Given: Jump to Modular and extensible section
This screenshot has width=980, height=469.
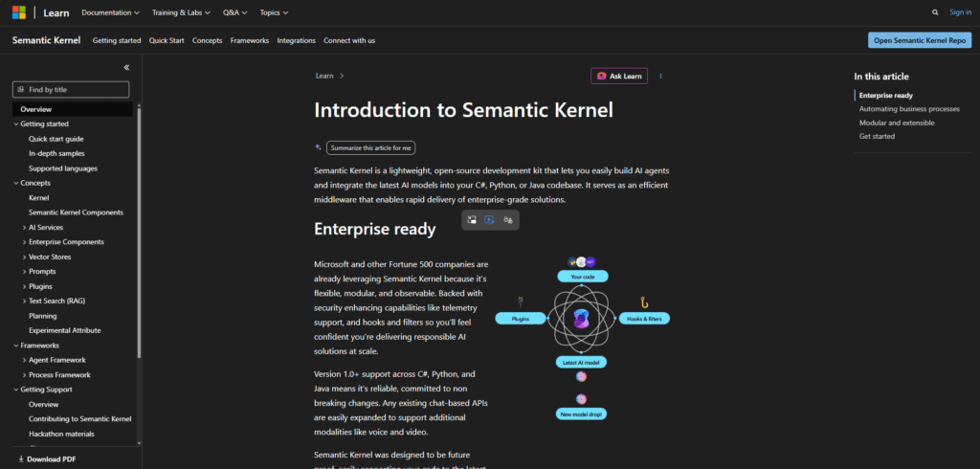Looking at the screenshot, I should 897,123.
